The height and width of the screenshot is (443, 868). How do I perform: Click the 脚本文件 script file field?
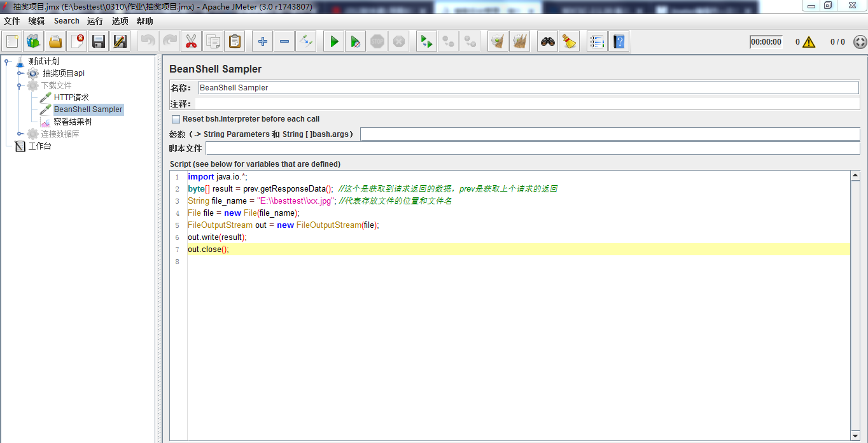pos(533,148)
